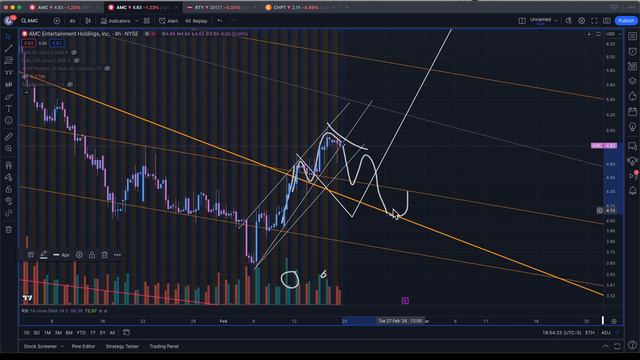640x360 pixels.
Task: Select the brush drawing tool
Action: (9, 97)
